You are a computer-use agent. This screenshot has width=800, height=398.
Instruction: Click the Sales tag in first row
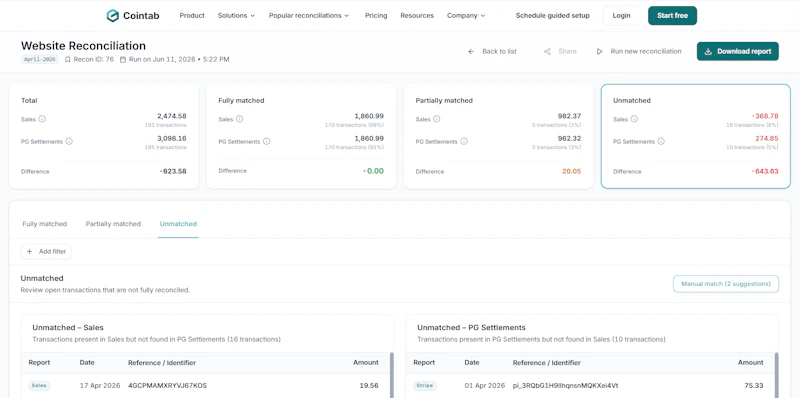coord(39,386)
